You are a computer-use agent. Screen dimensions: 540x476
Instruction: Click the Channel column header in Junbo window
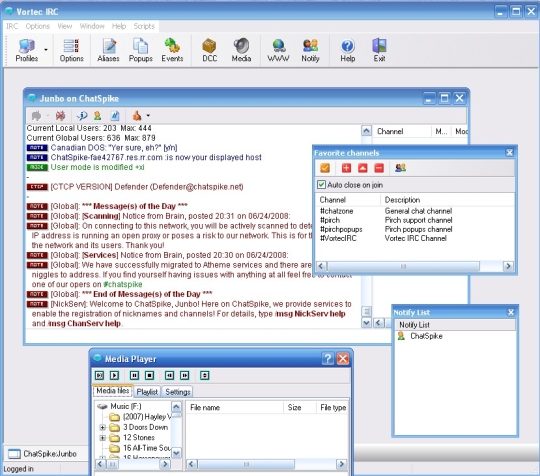coord(402,131)
